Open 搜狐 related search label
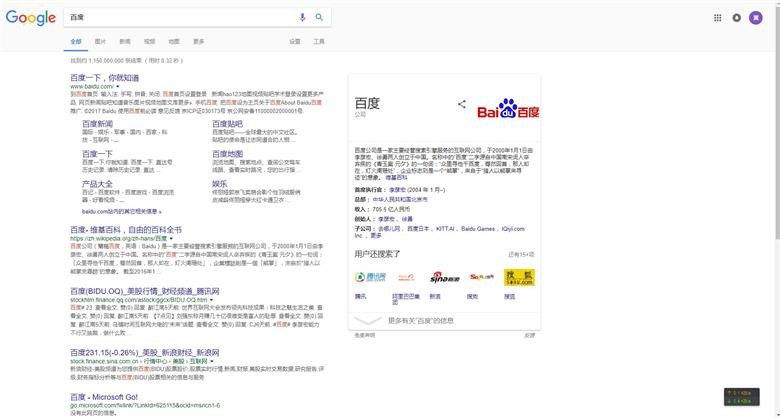780x418 pixels. 509,297
